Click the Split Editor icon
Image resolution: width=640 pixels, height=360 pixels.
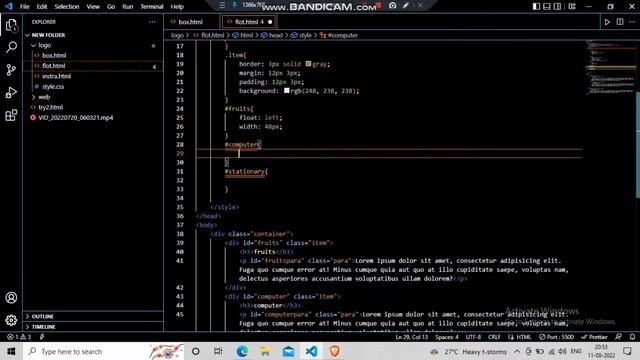pyautogui.click(x=620, y=22)
